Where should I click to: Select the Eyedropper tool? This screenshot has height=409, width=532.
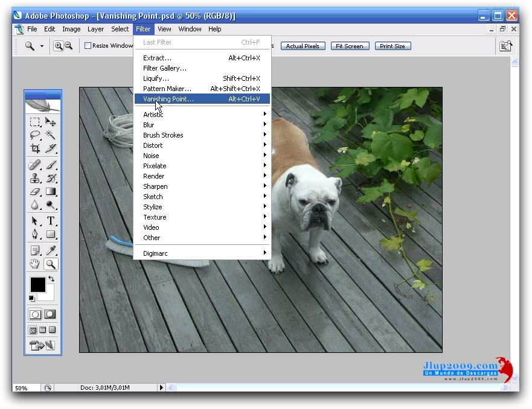coord(51,250)
